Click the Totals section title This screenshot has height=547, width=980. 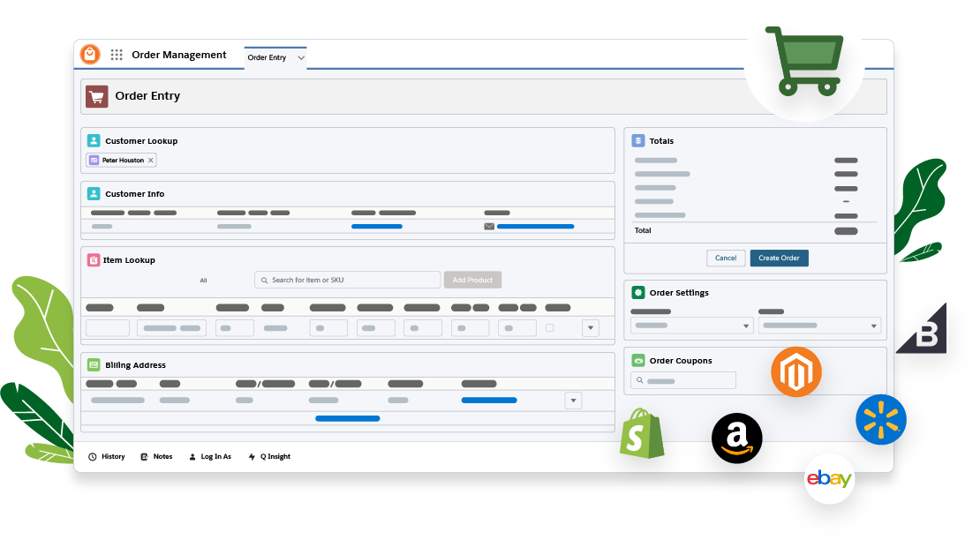[x=661, y=141]
